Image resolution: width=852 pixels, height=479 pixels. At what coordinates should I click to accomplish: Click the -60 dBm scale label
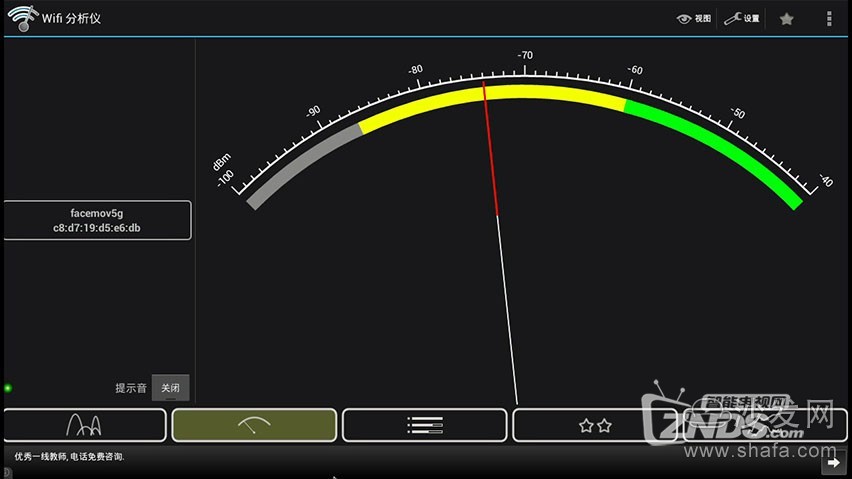tap(635, 70)
